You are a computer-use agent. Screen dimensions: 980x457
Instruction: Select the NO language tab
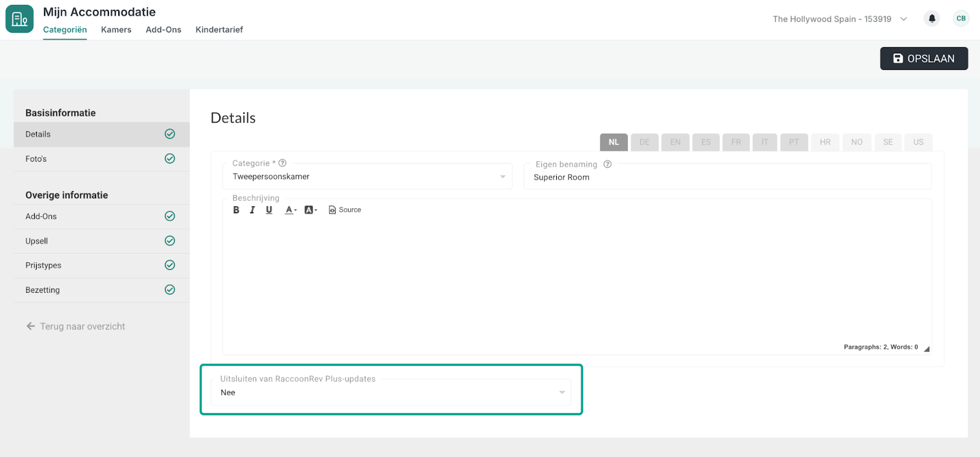pyautogui.click(x=857, y=142)
